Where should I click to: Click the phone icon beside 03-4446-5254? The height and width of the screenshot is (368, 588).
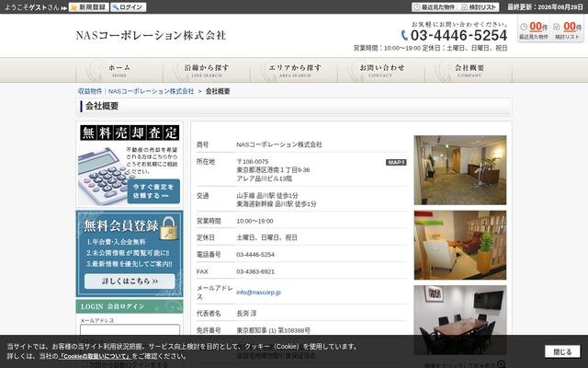[x=404, y=35]
